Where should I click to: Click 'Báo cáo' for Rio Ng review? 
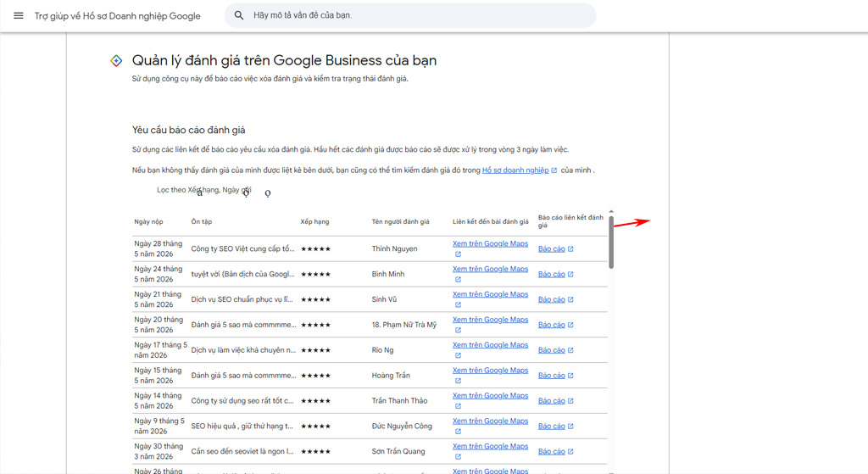click(x=551, y=350)
